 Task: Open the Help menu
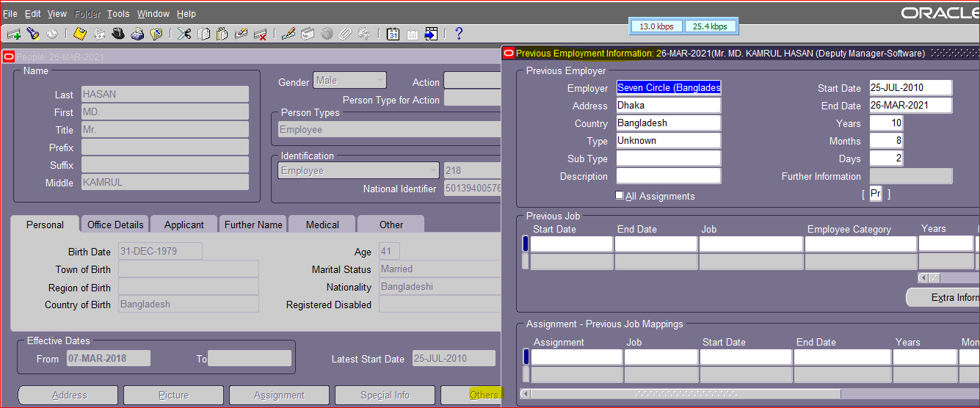pos(186,14)
